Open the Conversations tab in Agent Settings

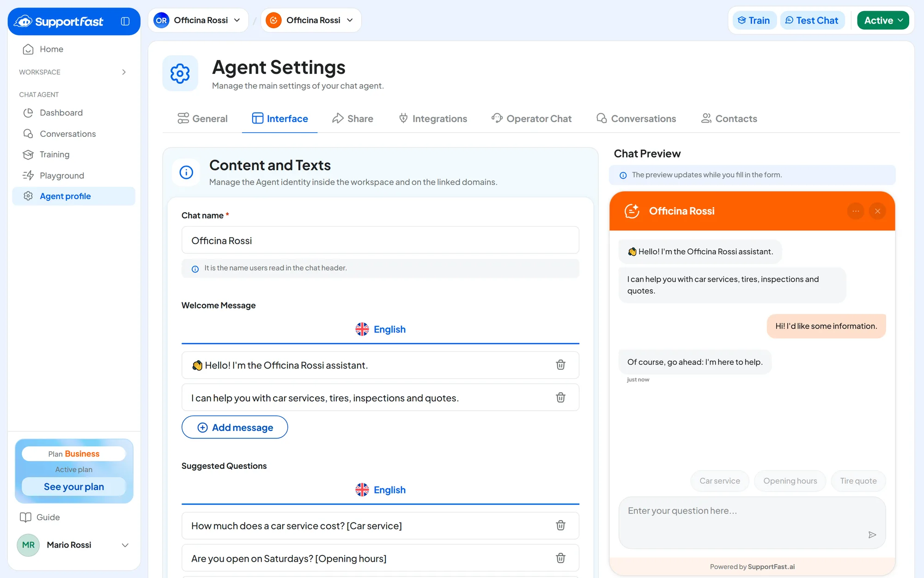click(x=636, y=119)
